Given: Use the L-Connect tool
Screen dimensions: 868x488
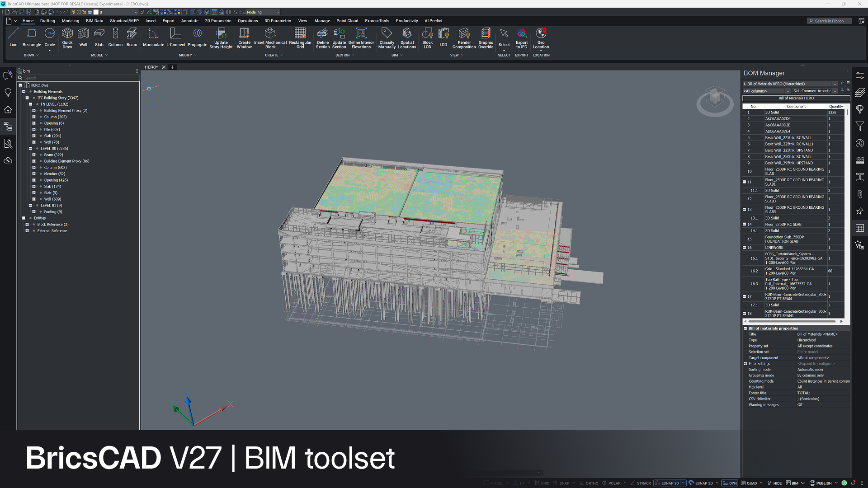Looking at the screenshot, I should click(175, 37).
